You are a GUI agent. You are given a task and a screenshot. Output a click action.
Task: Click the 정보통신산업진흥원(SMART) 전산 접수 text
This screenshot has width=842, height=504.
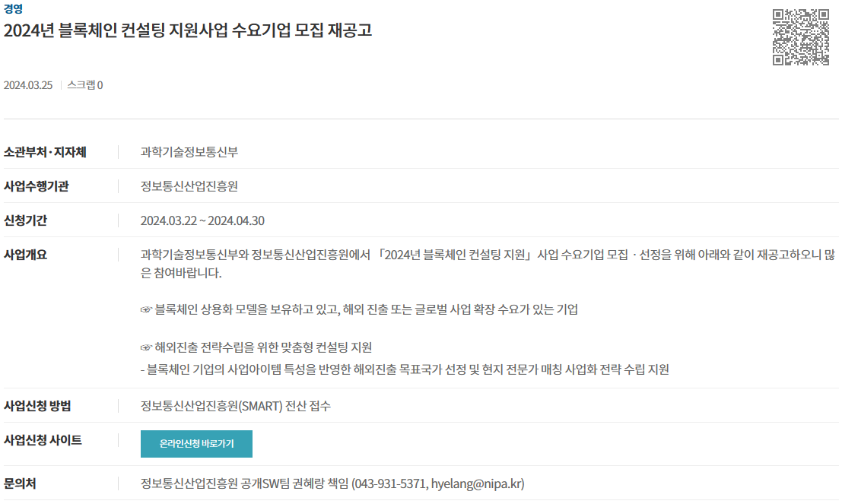[236, 406]
